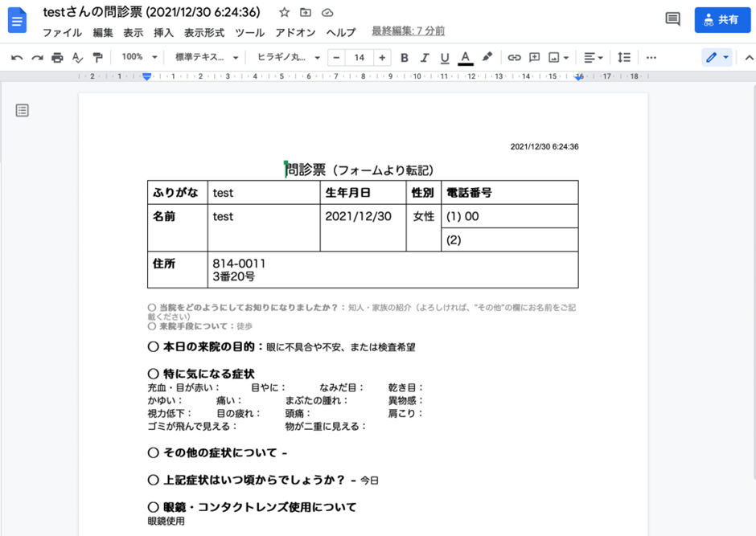Star this document

point(284,13)
